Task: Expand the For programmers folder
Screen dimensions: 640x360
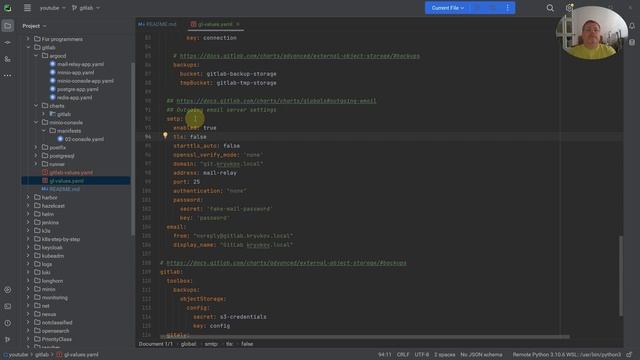Action: point(28,39)
